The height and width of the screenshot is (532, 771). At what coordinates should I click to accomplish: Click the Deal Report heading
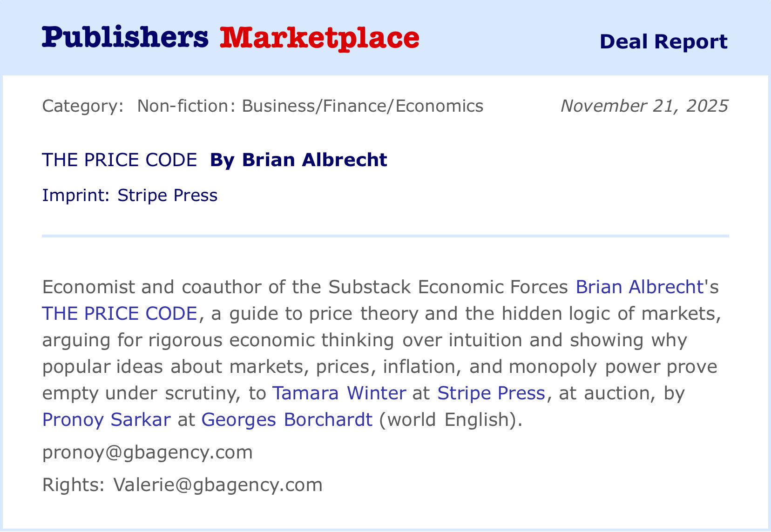[663, 41]
